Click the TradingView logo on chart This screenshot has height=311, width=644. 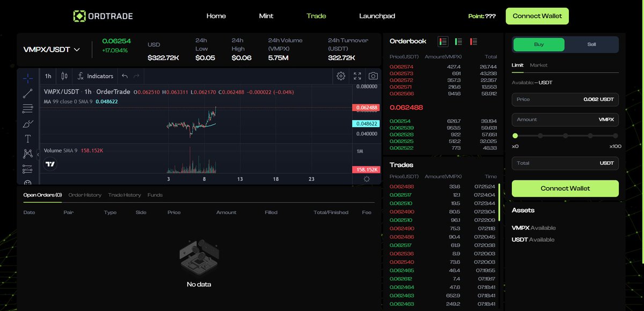(50, 164)
